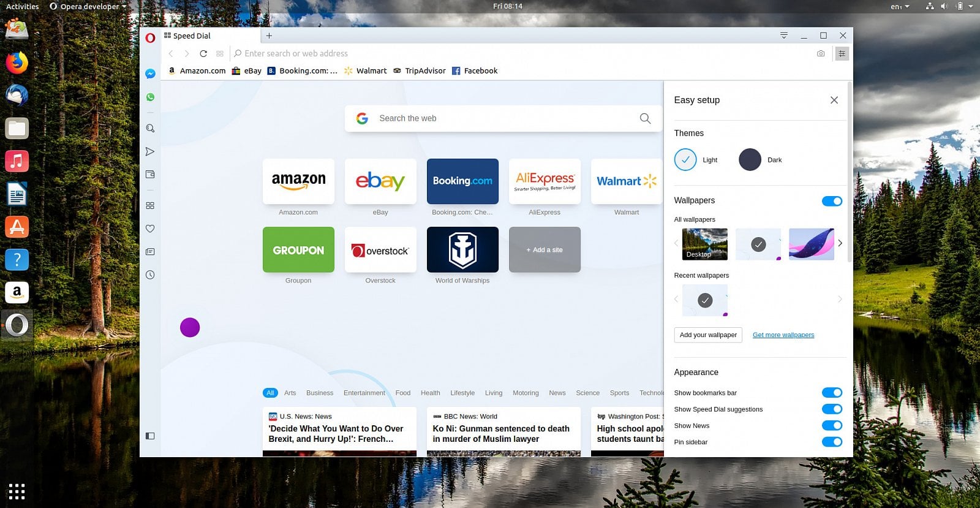Toggle Show bookmarks bar switch
Screen dimensions: 980x508
click(x=832, y=393)
